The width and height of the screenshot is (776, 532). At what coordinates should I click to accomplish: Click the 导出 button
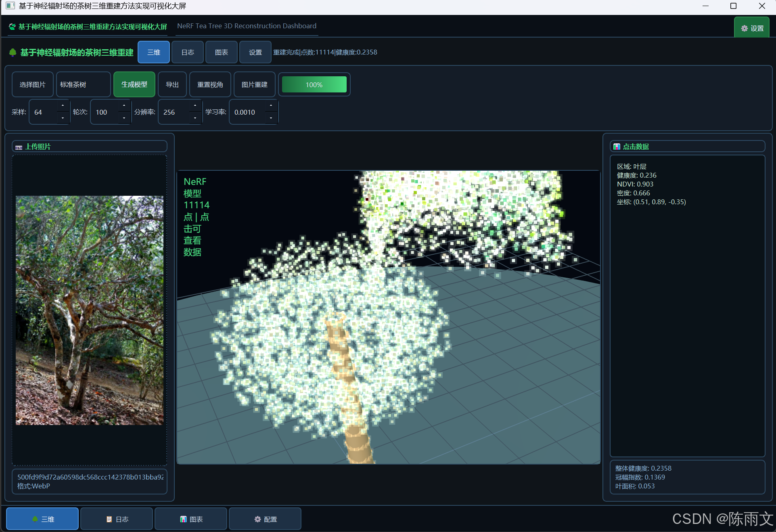[x=172, y=84]
